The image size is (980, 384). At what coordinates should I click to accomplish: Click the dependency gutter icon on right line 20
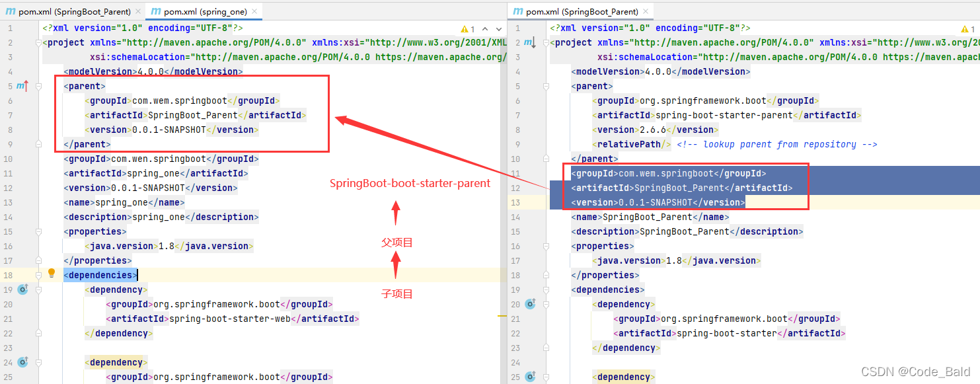pos(530,304)
